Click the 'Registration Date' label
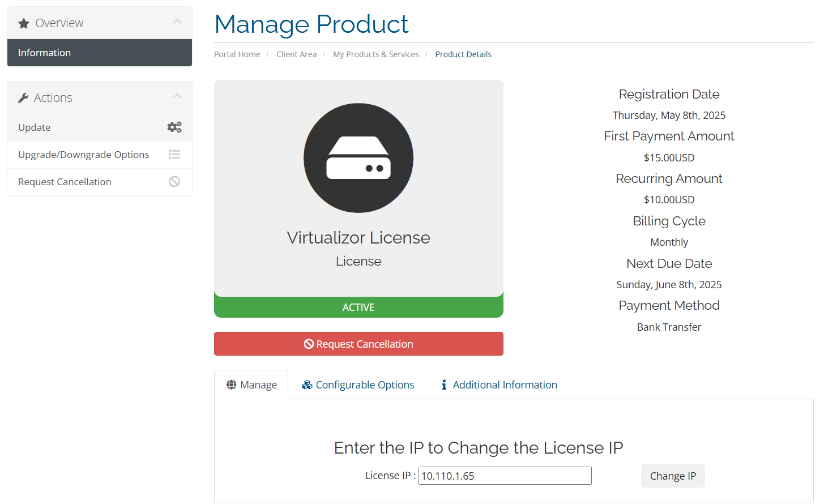824x504 pixels. tap(669, 94)
